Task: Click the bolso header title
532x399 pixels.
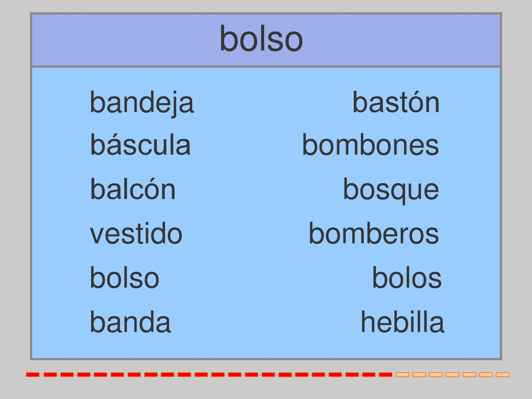Action: [261, 39]
